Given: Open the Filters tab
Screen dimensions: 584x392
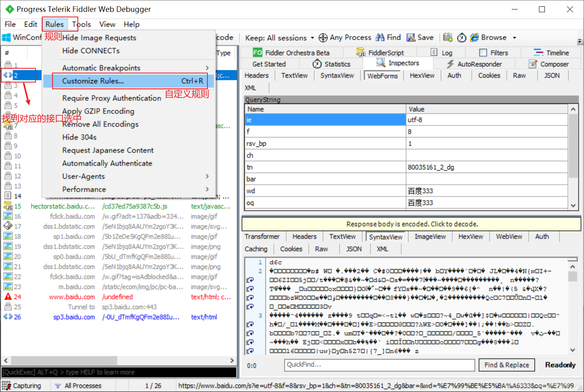Looking at the screenshot, I should tap(494, 53).
